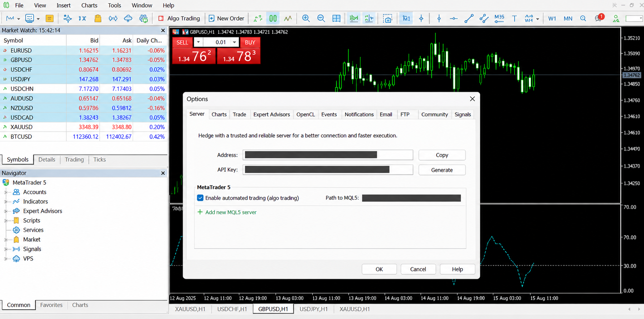
Task: Expand the Expert Advisors tree node
Action: click(6, 211)
